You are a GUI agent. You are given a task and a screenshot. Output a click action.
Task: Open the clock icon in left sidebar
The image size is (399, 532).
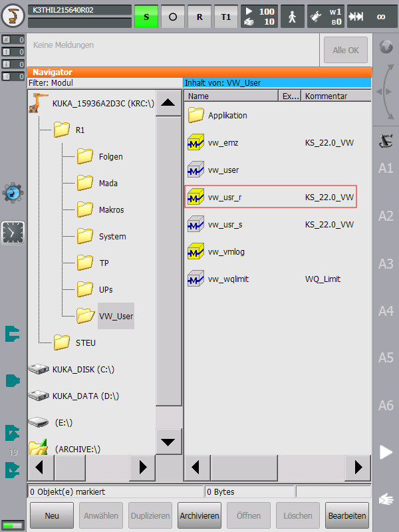pyautogui.click(x=13, y=233)
